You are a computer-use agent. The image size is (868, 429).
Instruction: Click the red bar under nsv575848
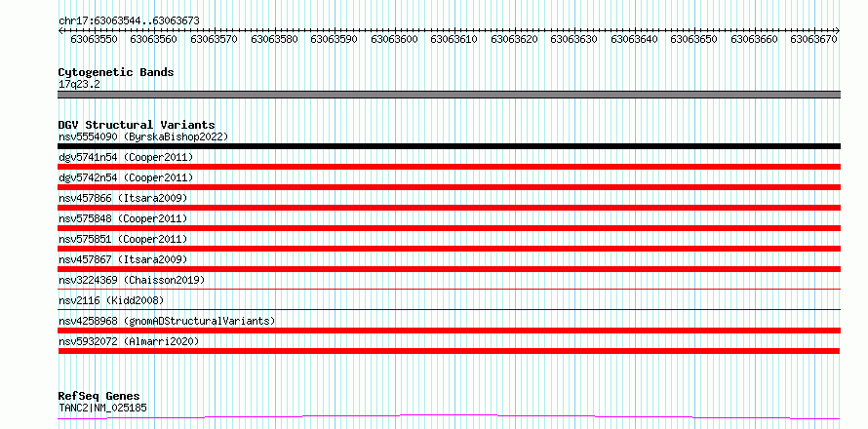click(449, 228)
